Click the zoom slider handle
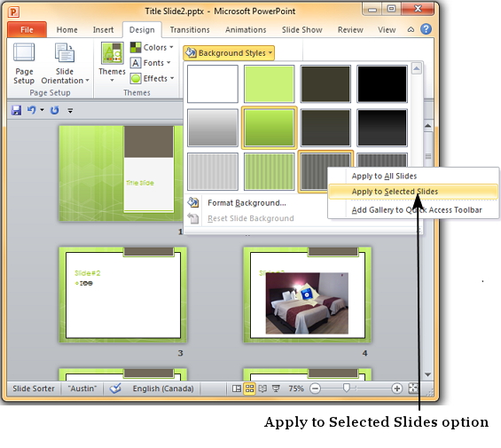Viewport: 501px width, 448px height. pos(346,389)
